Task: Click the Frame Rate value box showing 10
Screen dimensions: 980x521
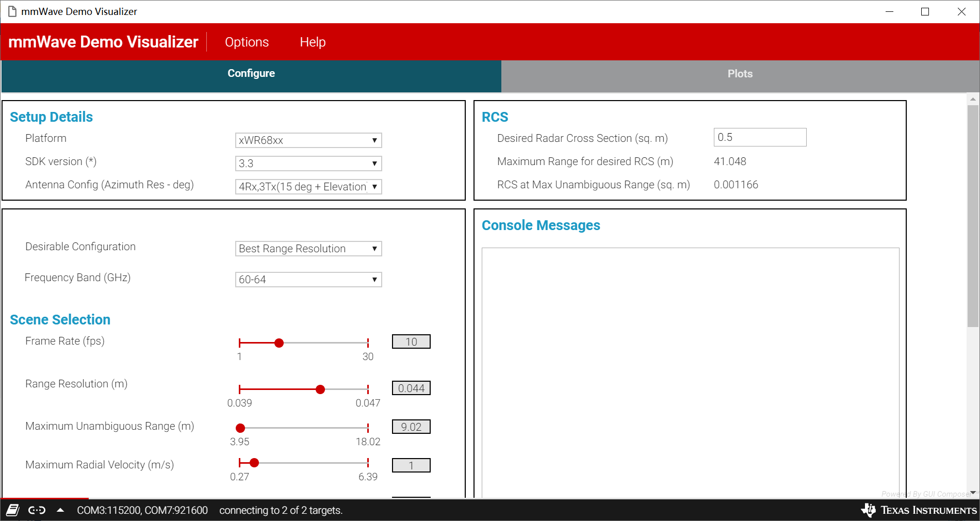Action: pos(411,341)
